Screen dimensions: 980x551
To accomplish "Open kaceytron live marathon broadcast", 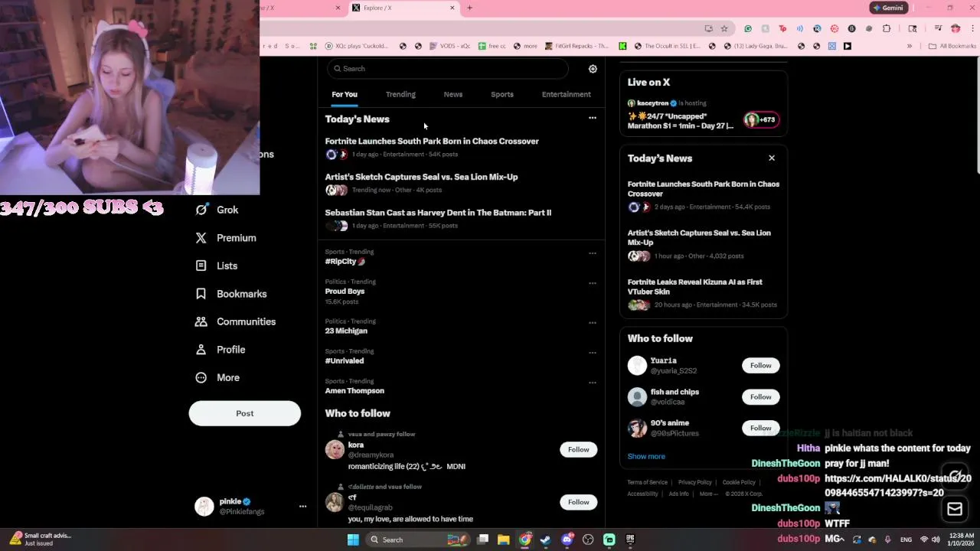I will pyautogui.click(x=704, y=115).
